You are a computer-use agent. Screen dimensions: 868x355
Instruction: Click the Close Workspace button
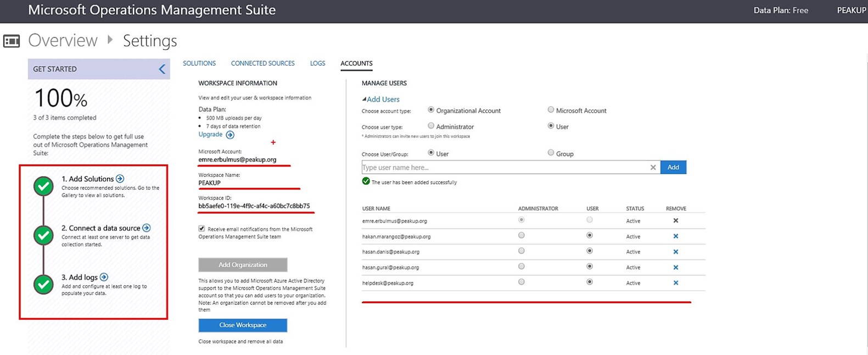[243, 325]
